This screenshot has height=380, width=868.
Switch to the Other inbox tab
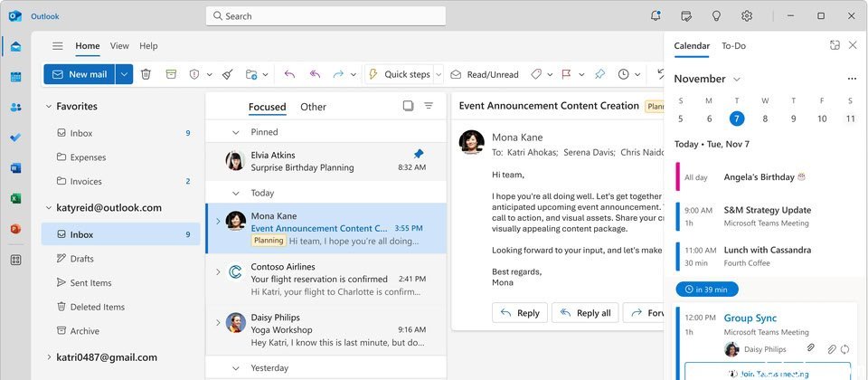point(313,107)
